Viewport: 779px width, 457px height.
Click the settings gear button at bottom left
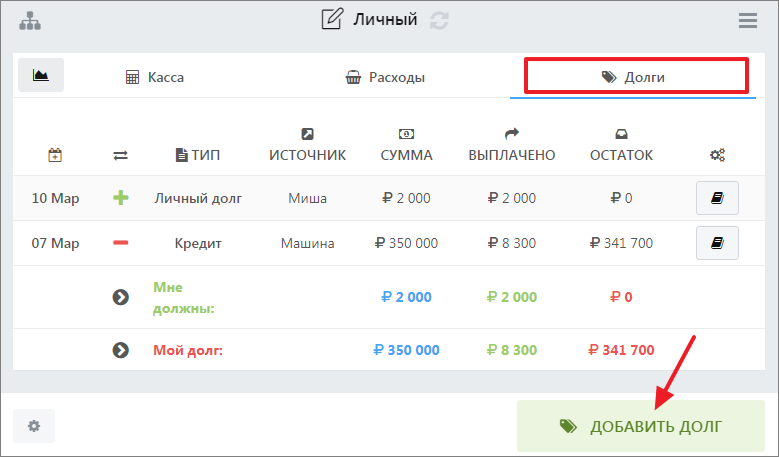tap(34, 426)
